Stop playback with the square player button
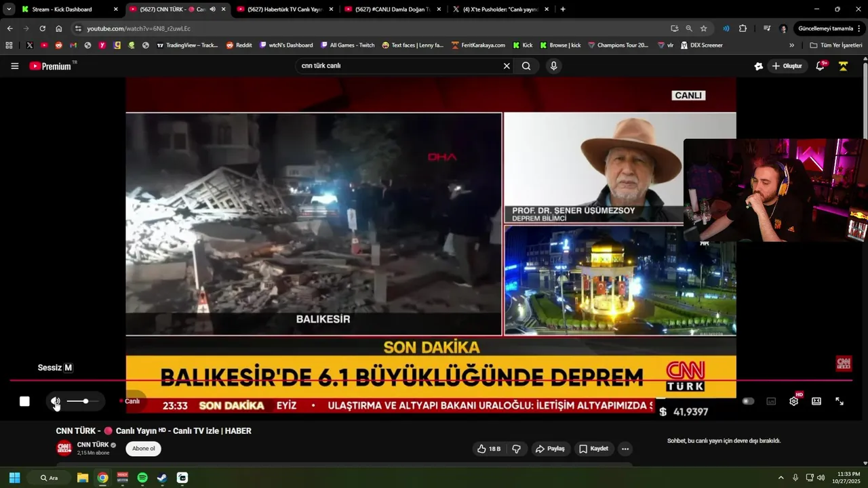868x488 pixels. (24, 401)
